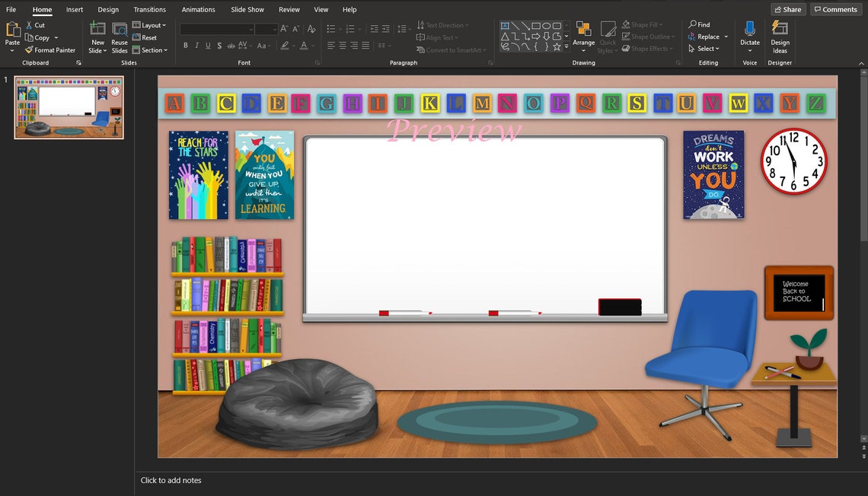
Task: Open the Arrange objects tool
Action: tap(583, 37)
